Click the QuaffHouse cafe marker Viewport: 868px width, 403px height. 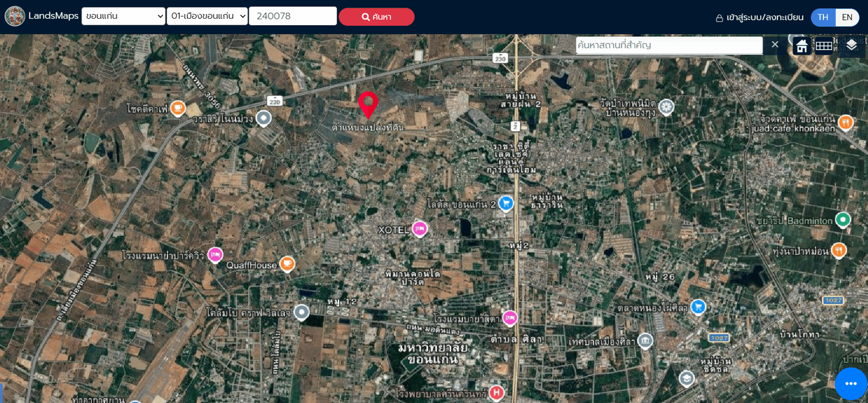click(x=287, y=264)
